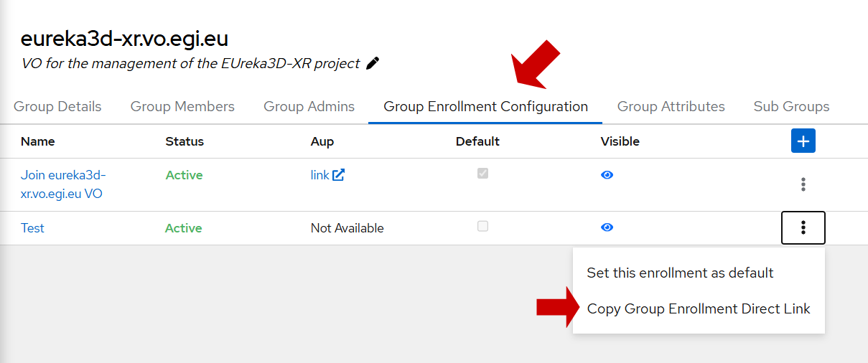Image resolution: width=868 pixels, height=363 pixels.
Task: Open kebab menu for Join eureka3d-xr.vo.egi.eu VO row
Action: point(803,184)
